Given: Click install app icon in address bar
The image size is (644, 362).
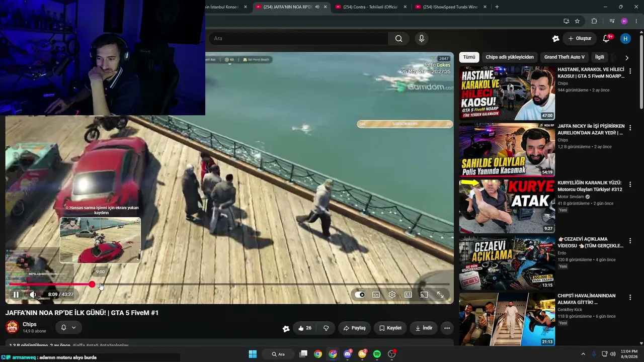Looking at the screenshot, I should tap(566, 21).
